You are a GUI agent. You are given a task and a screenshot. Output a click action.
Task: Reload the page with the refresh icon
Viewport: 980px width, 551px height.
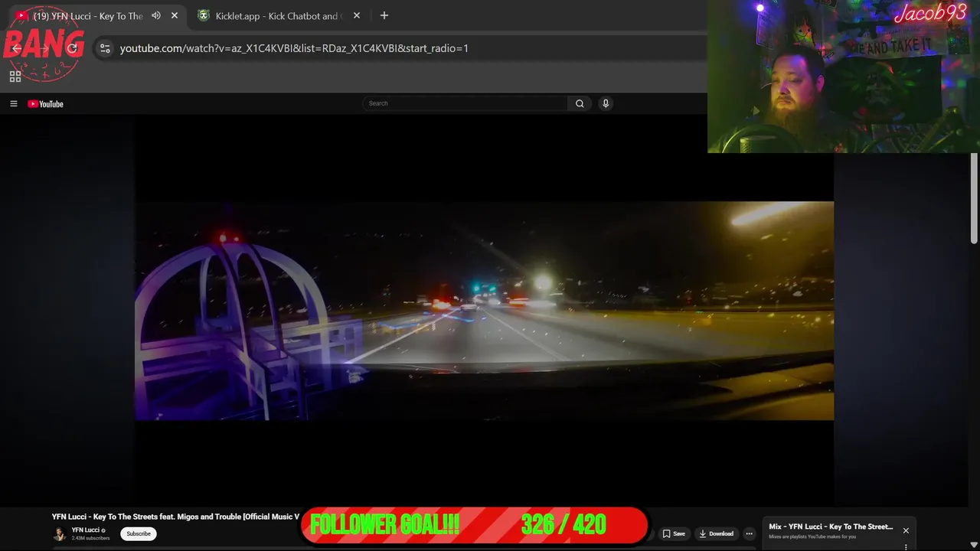click(73, 48)
